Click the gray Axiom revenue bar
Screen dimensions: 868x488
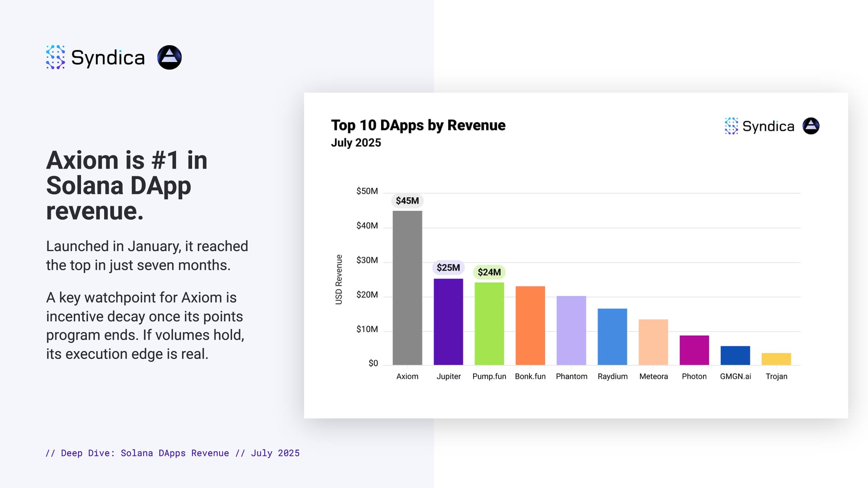407,288
